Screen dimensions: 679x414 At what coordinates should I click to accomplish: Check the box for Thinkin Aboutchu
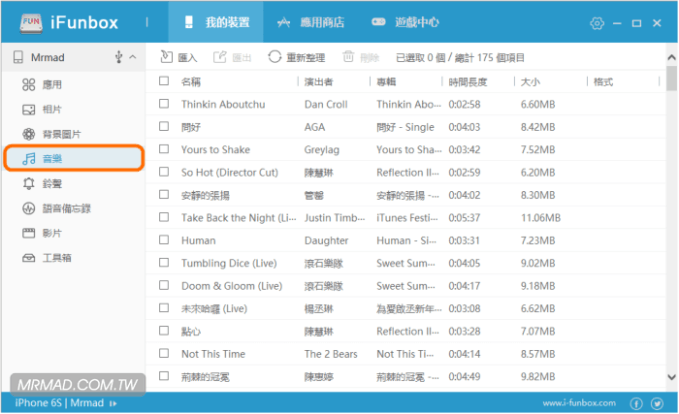(x=164, y=104)
